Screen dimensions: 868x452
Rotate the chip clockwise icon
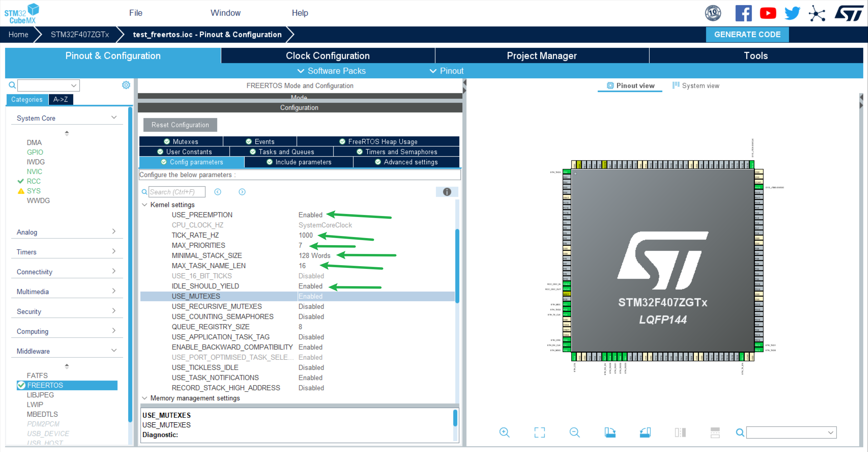point(610,432)
